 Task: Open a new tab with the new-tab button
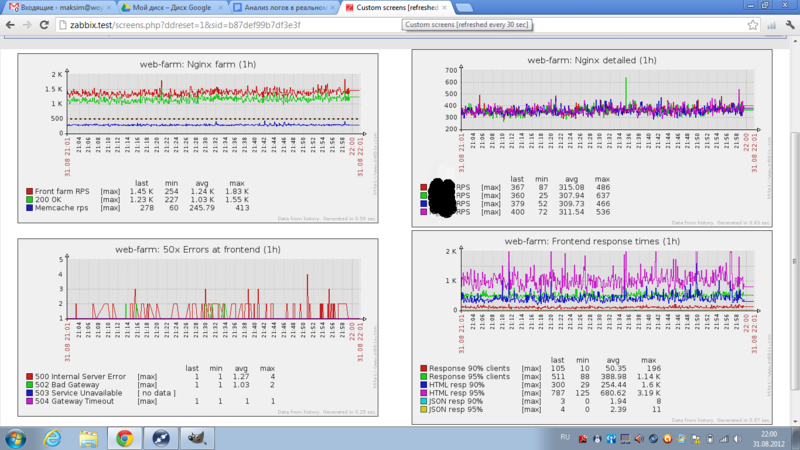[x=464, y=8]
